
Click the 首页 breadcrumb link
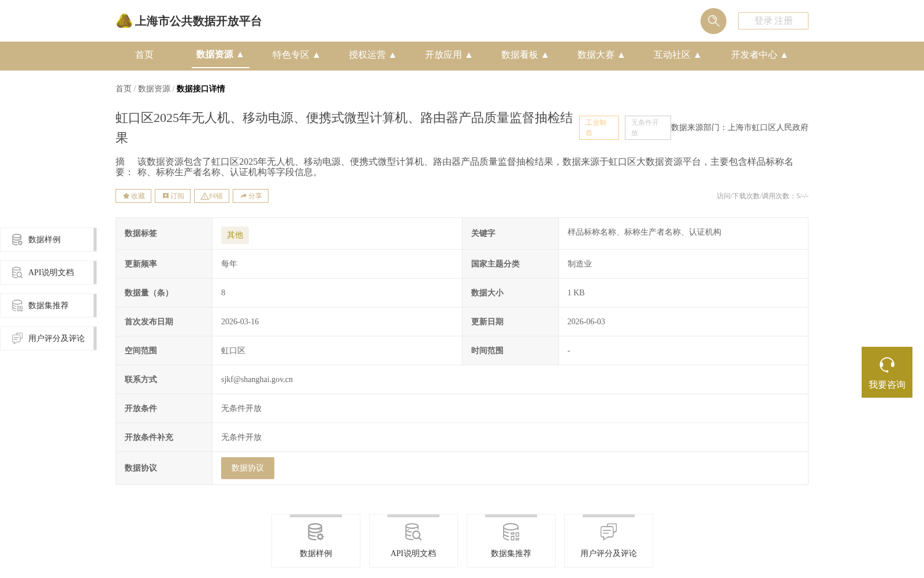[124, 89]
